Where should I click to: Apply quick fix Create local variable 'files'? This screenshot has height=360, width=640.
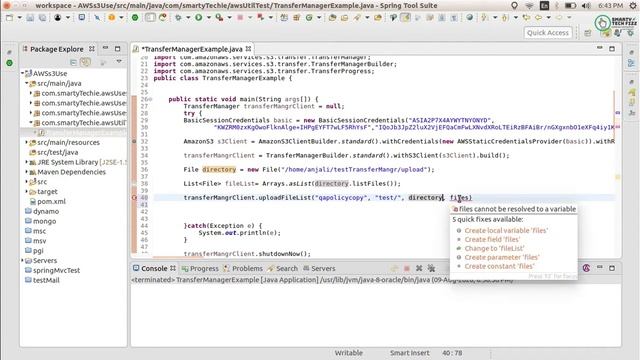[506, 231]
